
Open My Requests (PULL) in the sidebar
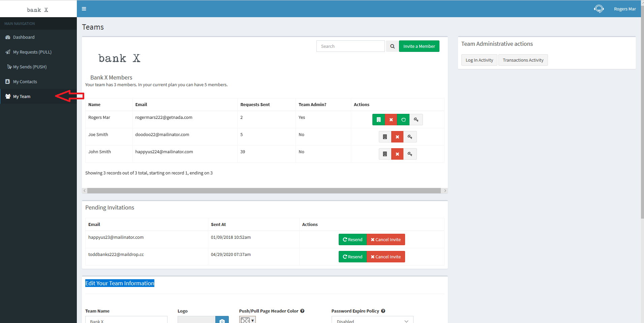coord(32,52)
